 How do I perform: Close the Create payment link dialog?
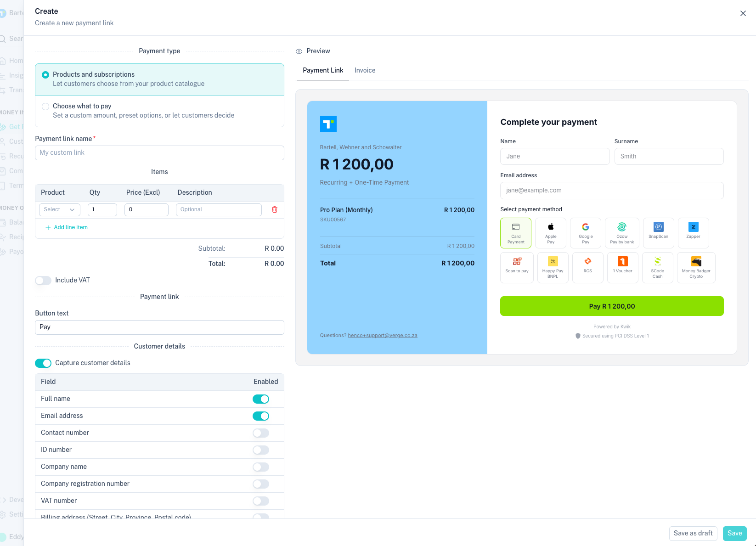[x=743, y=13]
